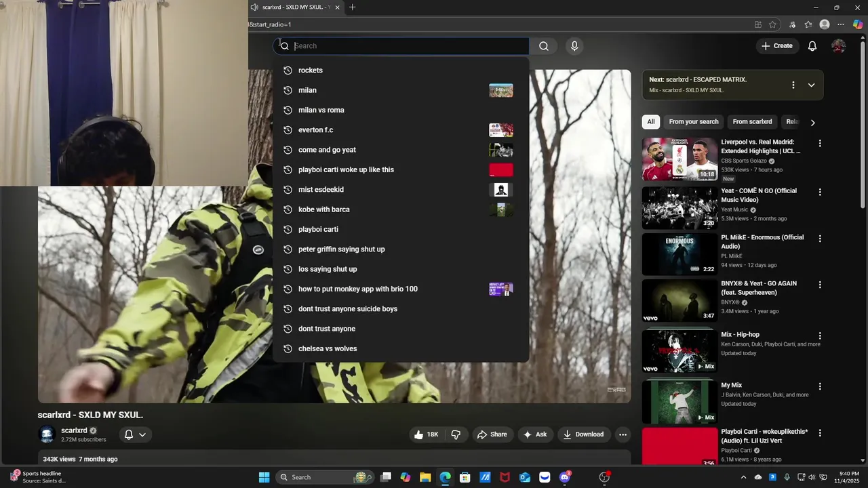
Task: Open options for PL MiikE Enormous video
Action: point(820,239)
